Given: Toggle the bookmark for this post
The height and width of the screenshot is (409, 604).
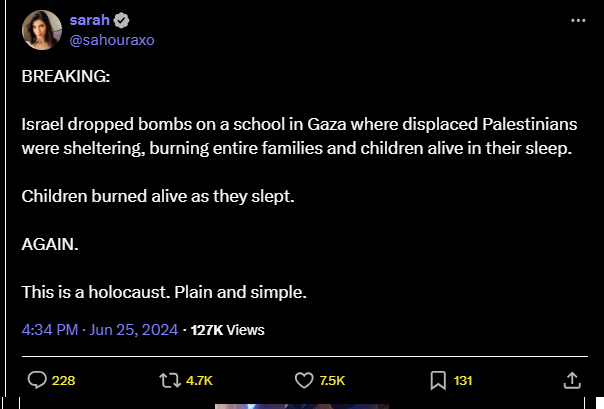Looking at the screenshot, I should tap(438, 380).
